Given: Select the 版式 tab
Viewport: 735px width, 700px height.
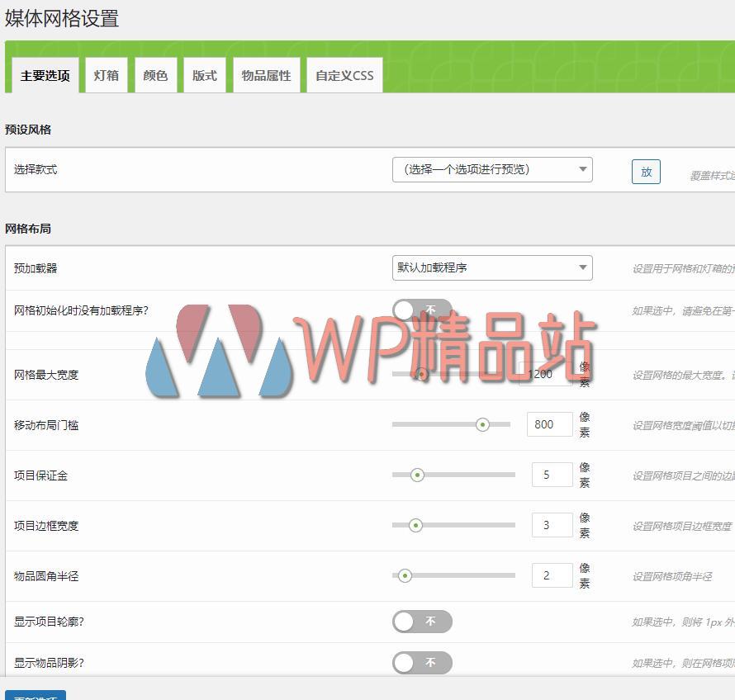Looking at the screenshot, I should (x=204, y=74).
